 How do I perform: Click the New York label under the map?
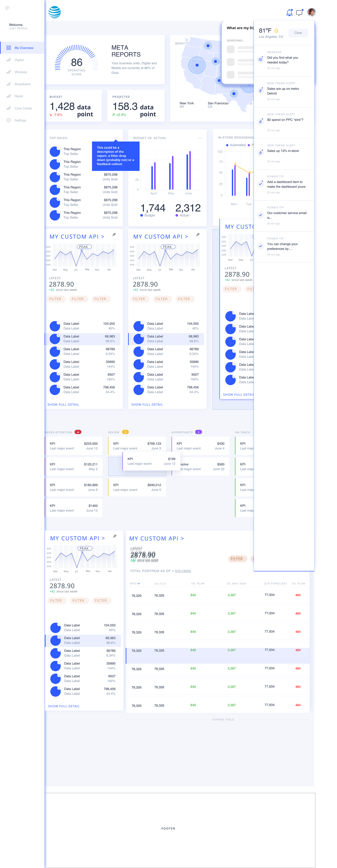tap(187, 103)
